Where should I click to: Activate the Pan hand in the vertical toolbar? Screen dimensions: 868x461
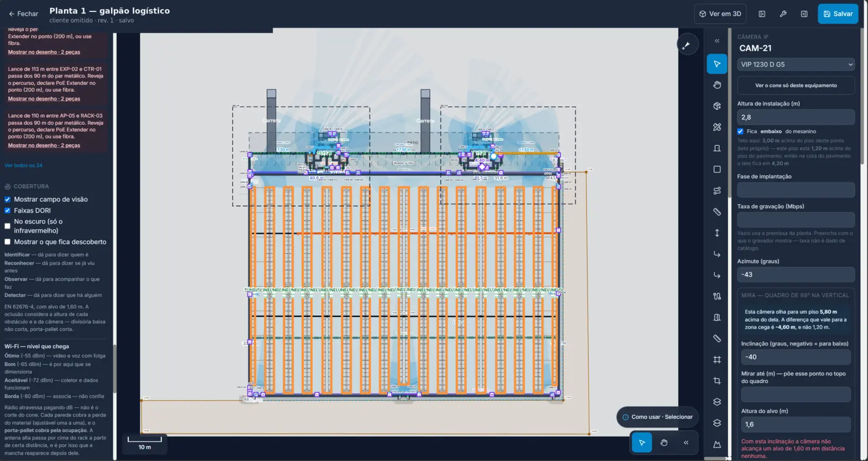point(717,85)
